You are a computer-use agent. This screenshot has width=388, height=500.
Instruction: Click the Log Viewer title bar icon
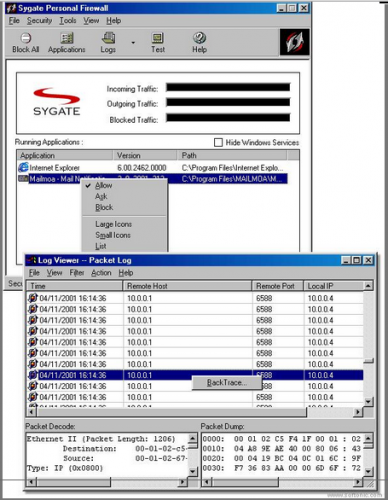(x=31, y=260)
